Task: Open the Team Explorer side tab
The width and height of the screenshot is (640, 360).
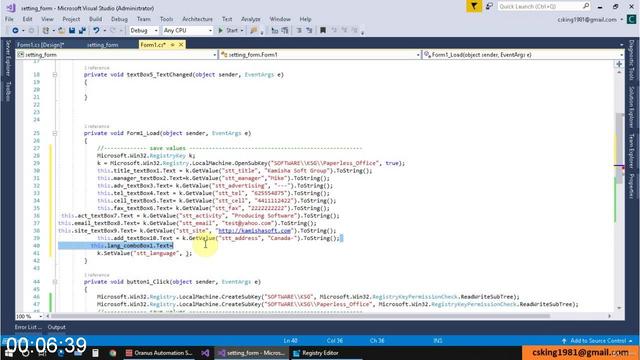Action: [631, 151]
